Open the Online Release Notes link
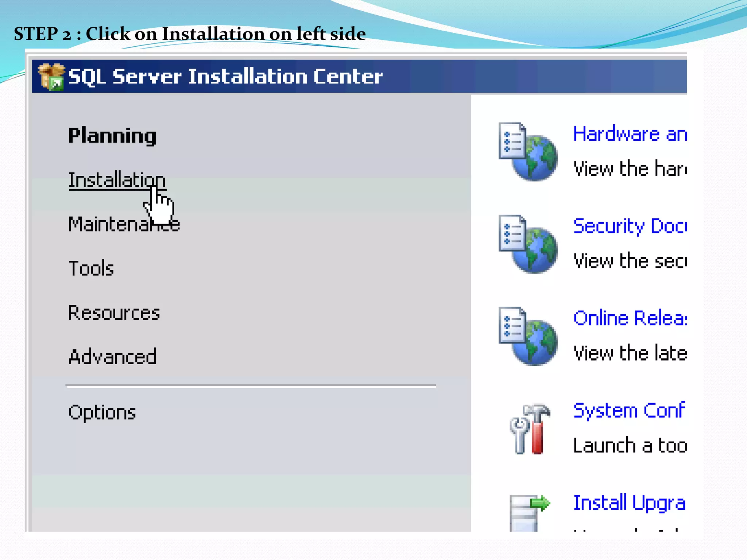This screenshot has width=747, height=560. tap(630, 318)
